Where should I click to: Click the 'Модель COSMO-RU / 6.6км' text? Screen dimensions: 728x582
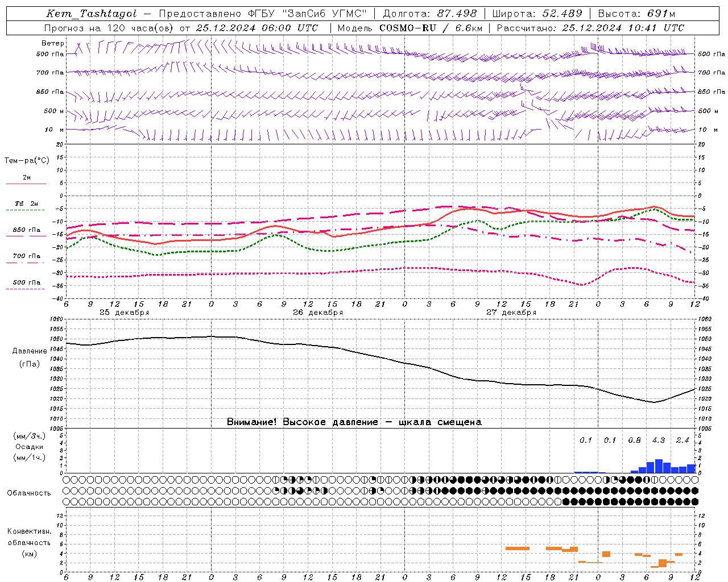click(410, 28)
